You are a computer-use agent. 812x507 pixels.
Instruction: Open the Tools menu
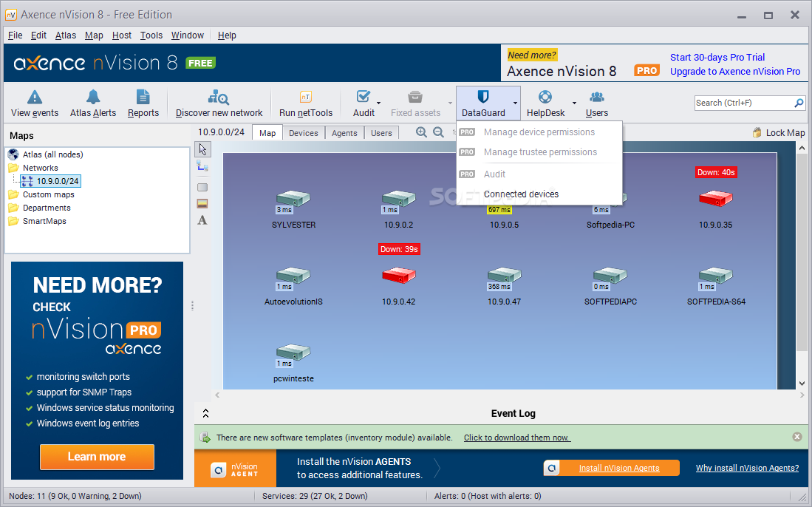coord(151,35)
